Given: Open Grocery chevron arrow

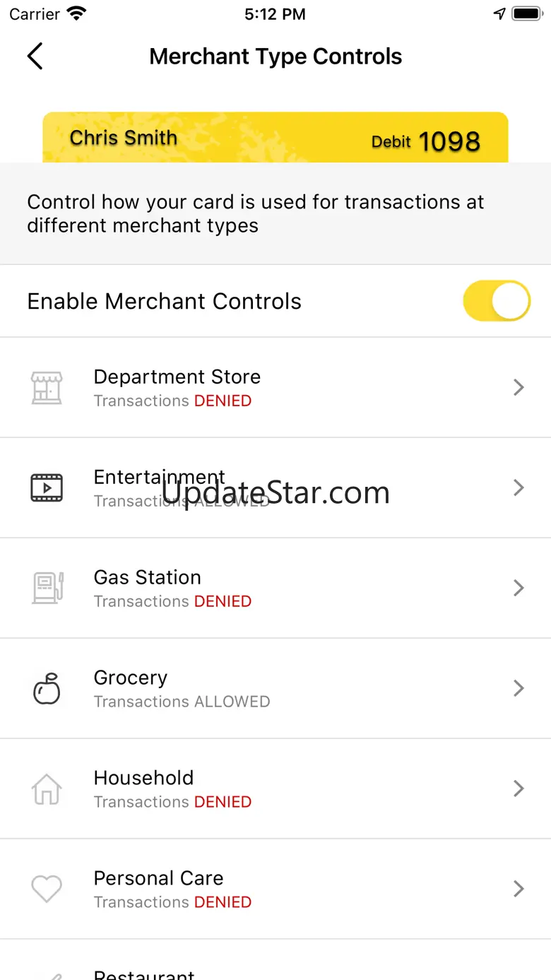Looking at the screenshot, I should point(519,688).
